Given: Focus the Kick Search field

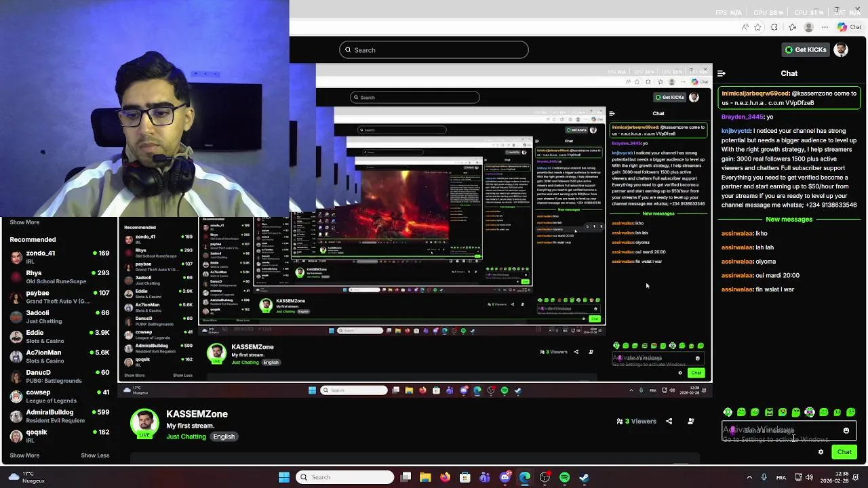Looking at the screenshot, I should (x=434, y=49).
